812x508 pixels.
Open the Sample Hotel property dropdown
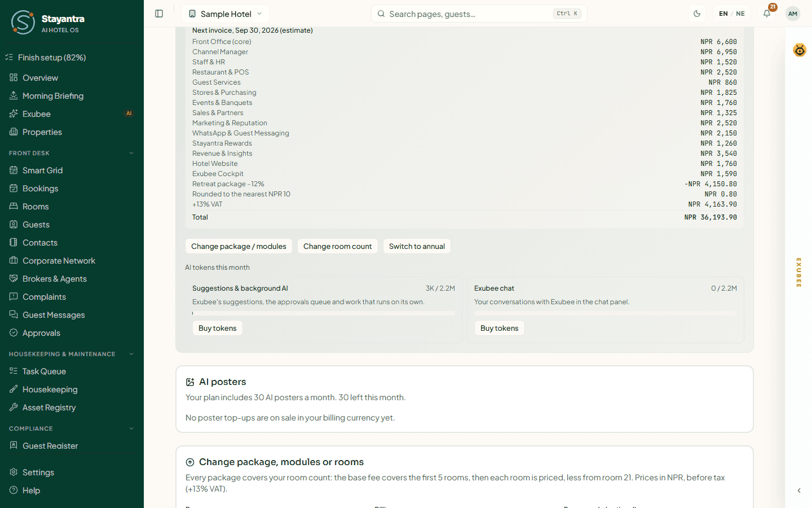pos(226,14)
